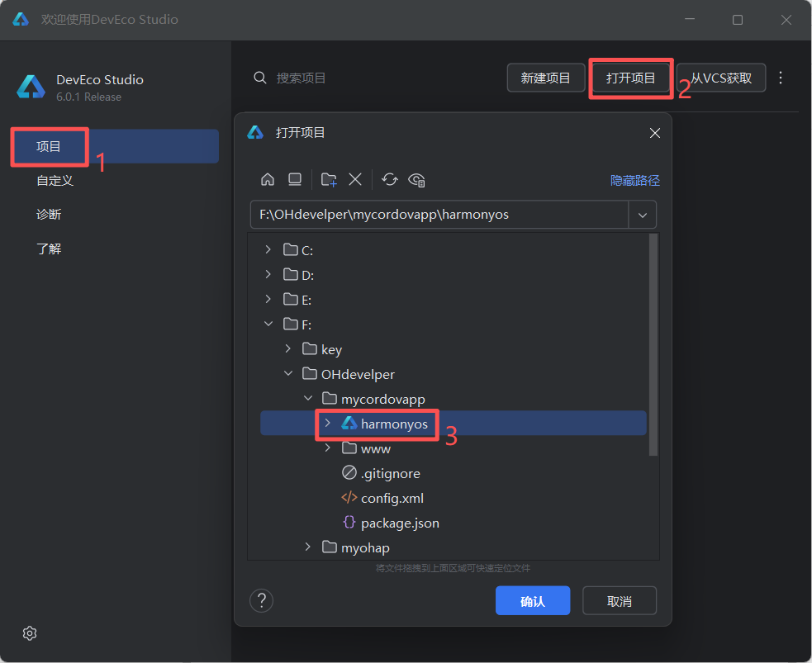
Task: Select the config.xml file name
Action: tap(392, 499)
